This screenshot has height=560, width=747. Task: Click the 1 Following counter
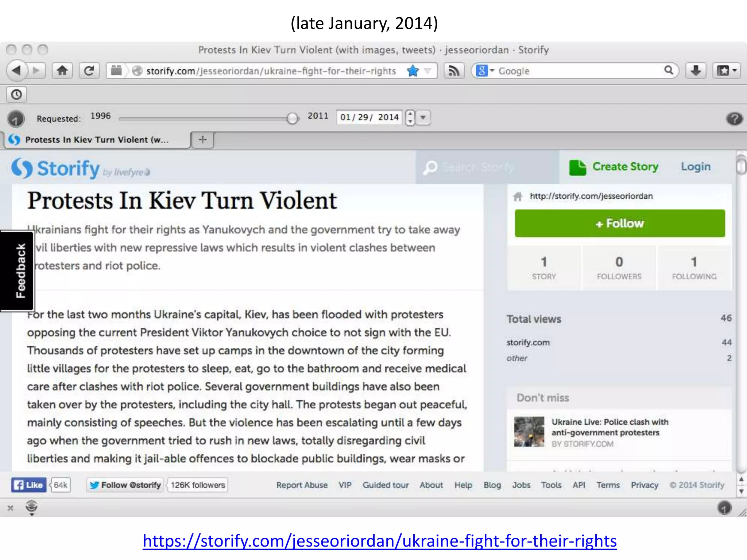pyautogui.click(x=694, y=268)
